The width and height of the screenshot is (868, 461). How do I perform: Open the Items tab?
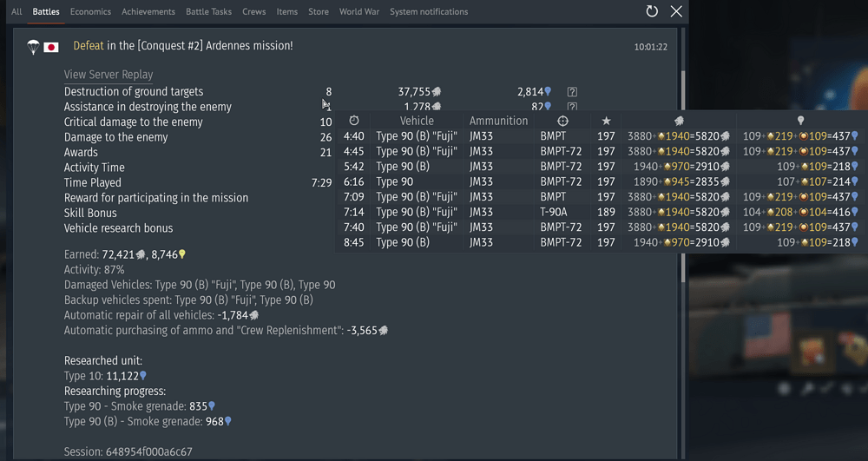[x=286, y=11]
